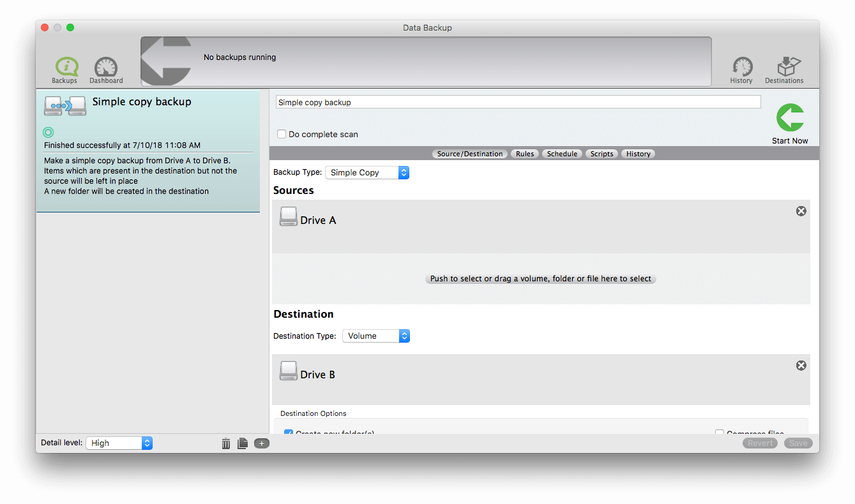Open the Scripts tab
855x504 pixels.
point(602,153)
